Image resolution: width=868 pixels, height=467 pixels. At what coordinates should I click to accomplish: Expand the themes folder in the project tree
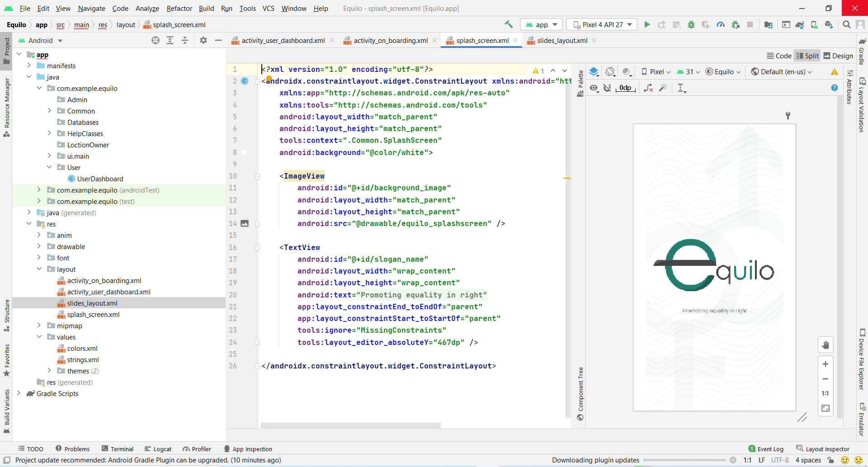click(x=50, y=371)
